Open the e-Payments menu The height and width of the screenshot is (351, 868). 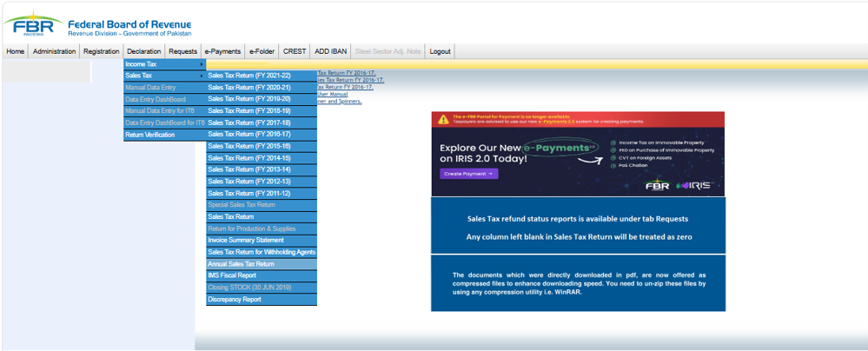pyautogui.click(x=222, y=51)
